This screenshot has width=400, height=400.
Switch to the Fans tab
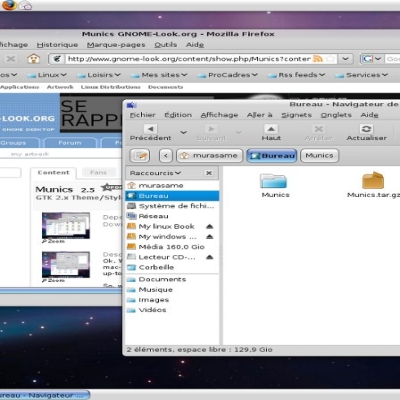click(x=98, y=173)
